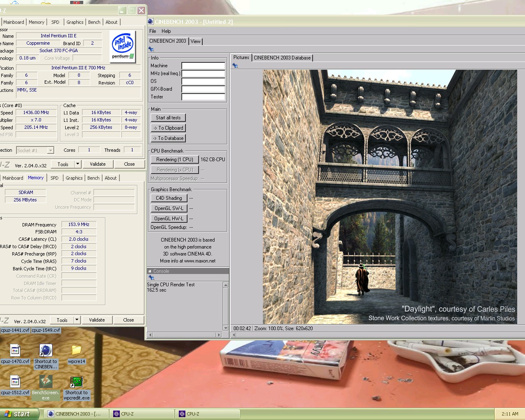Run the OpenGL HW-L benchmark
This screenshot has height=420, width=525.
click(169, 219)
